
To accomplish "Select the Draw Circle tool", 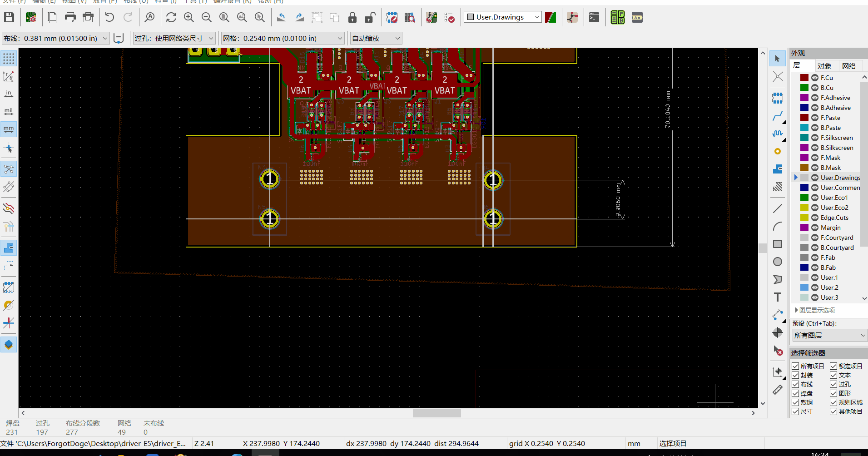I will coord(778,262).
